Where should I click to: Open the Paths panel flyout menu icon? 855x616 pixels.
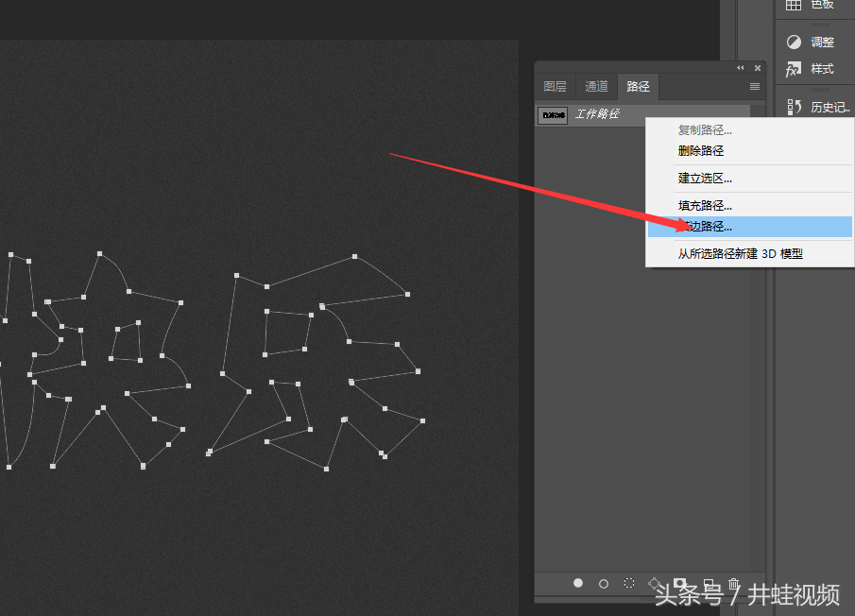[755, 87]
